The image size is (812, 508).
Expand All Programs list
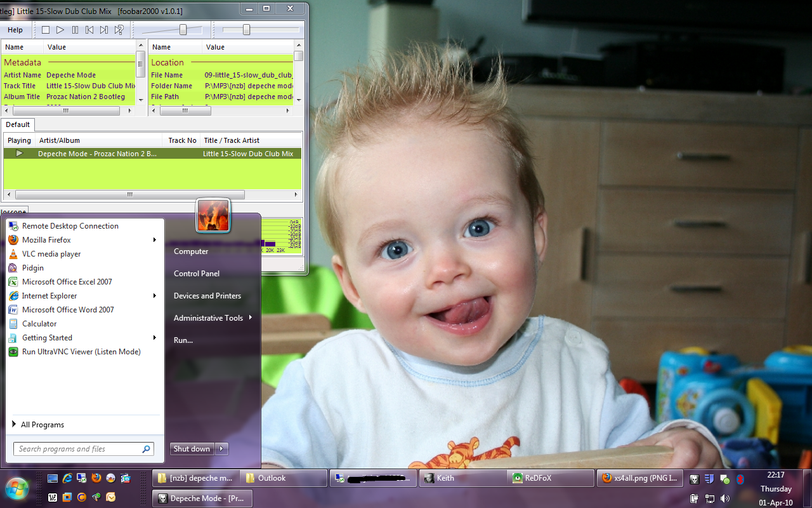(42, 425)
